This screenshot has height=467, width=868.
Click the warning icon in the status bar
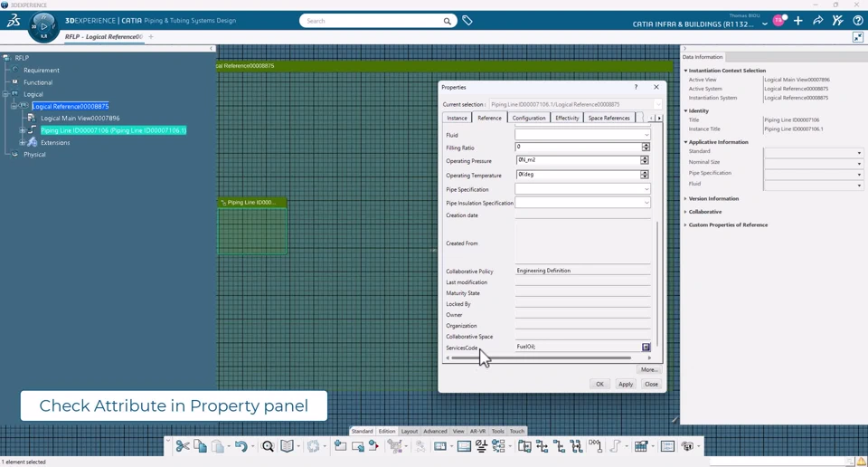click(862, 462)
